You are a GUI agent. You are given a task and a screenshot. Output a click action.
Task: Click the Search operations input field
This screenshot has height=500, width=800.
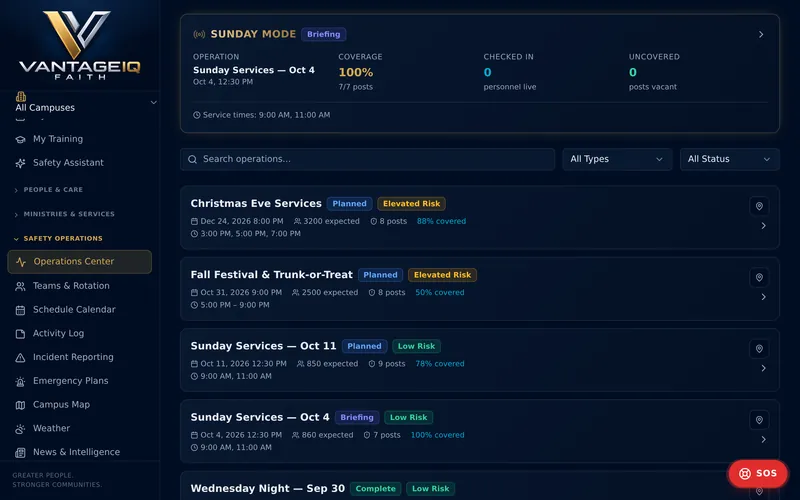coord(367,159)
